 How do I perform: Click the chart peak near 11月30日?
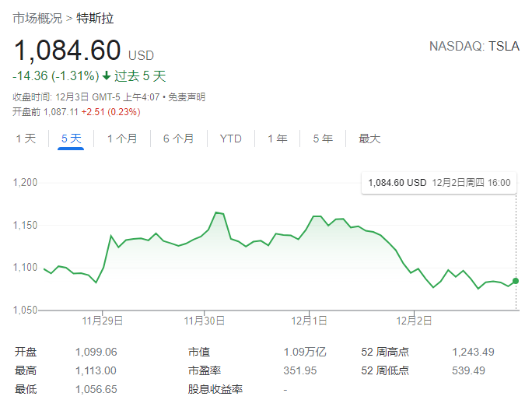[216, 212]
